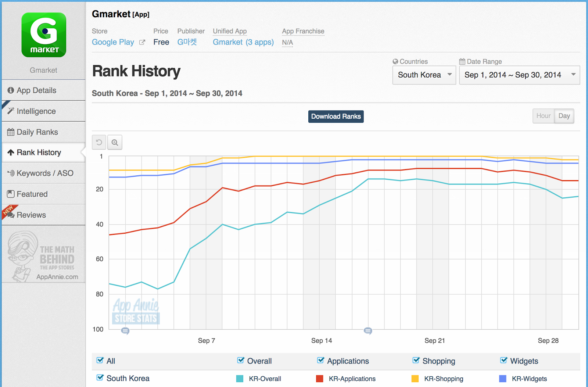The height and width of the screenshot is (387, 588).
Task: Switch chart granularity to Hour
Action: point(543,116)
